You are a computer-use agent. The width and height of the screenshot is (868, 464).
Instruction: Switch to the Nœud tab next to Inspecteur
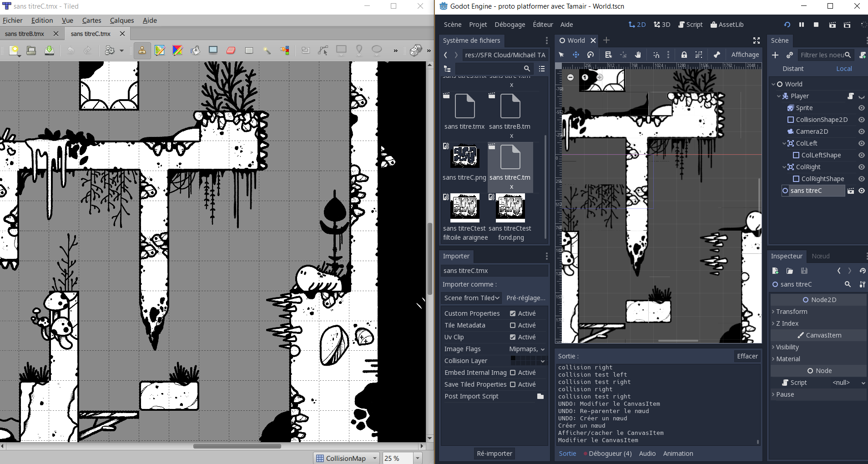pos(820,256)
